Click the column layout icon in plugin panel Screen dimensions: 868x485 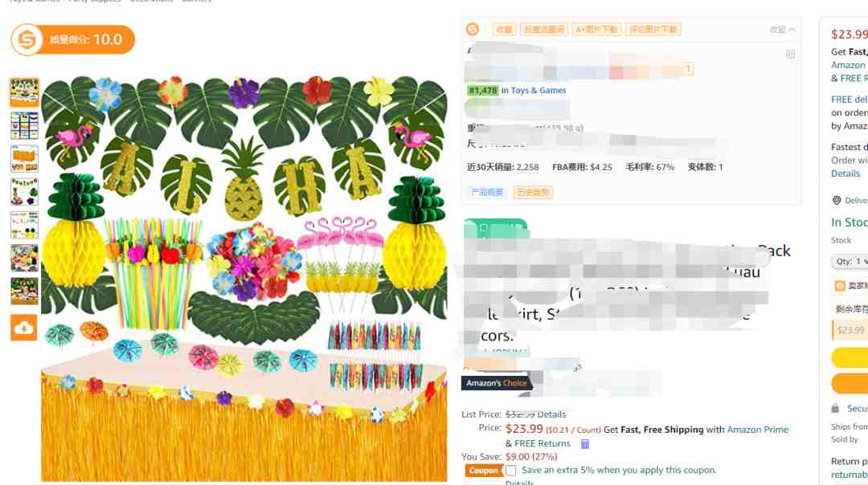(x=791, y=54)
